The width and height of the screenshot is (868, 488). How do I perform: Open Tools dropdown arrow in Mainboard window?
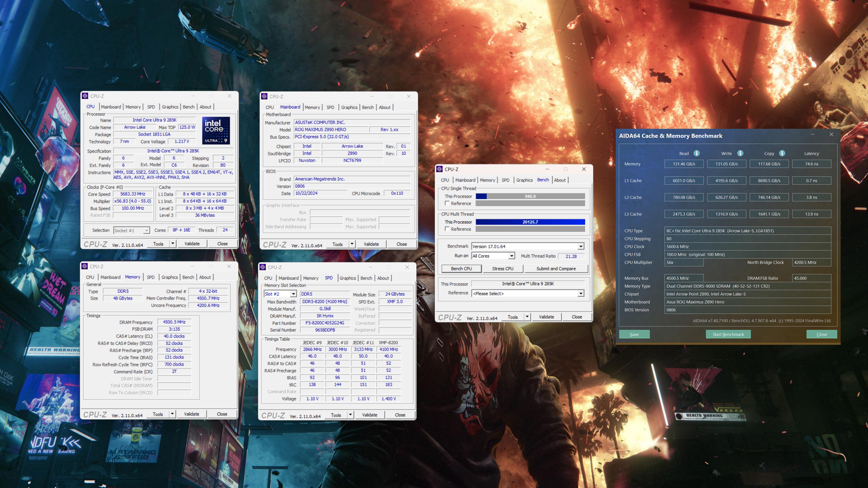pyautogui.click(x=352, y=244)
